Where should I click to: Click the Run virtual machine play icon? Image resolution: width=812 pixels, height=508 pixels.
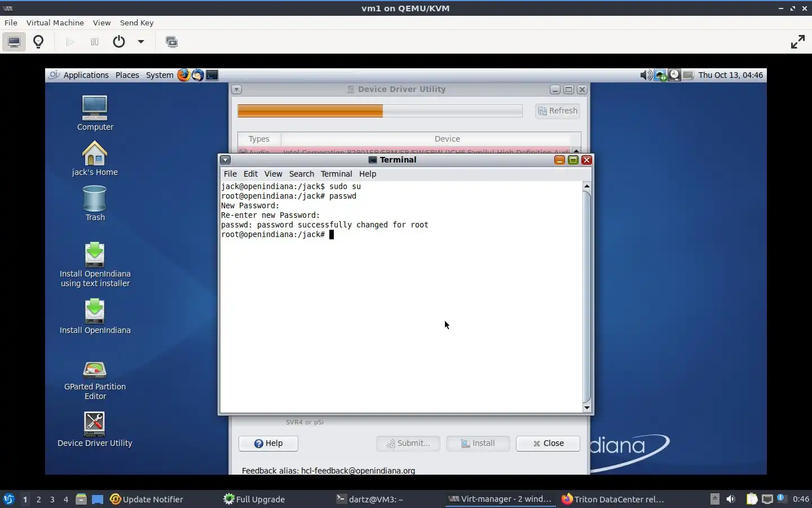pyautogui.click(x=70, y=42)
